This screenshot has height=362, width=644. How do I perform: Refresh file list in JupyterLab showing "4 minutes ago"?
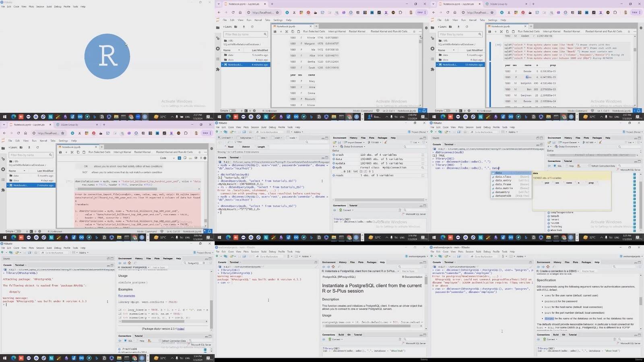click(252, 27)
